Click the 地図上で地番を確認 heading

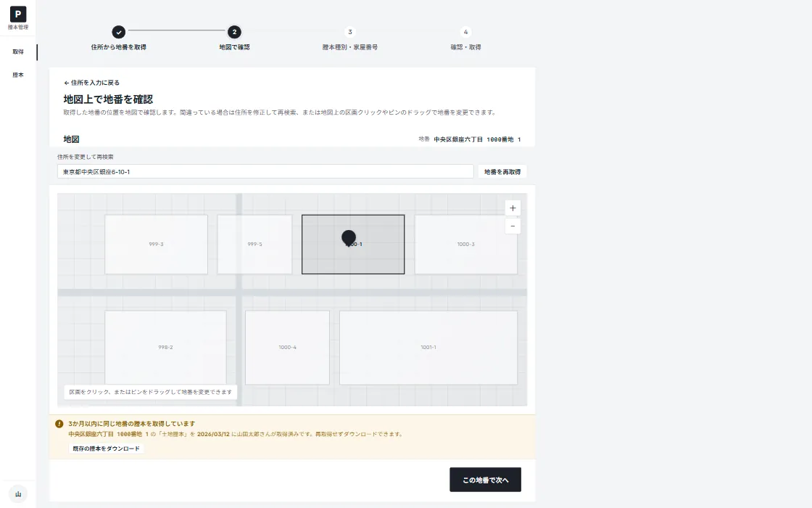[x=108, y=99]
